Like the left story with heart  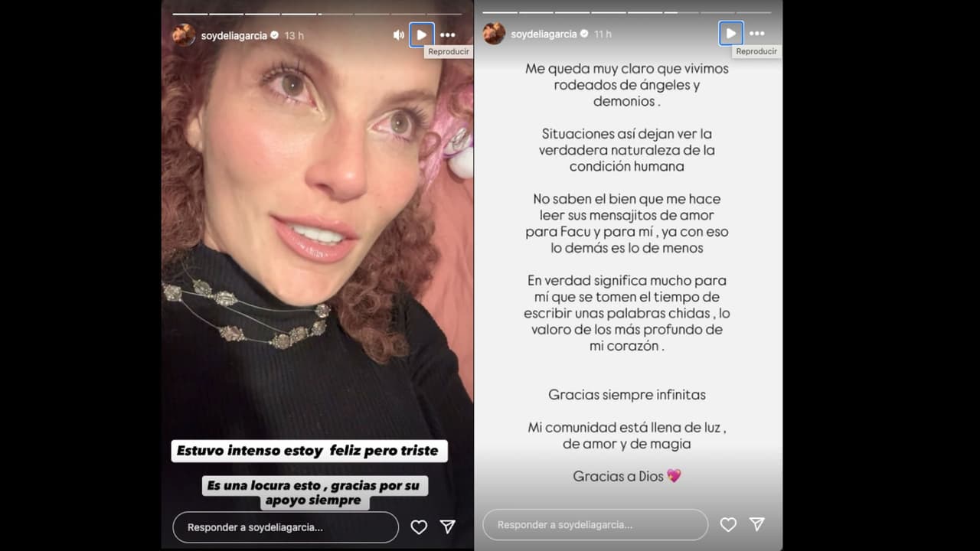(x=419, y=527)
